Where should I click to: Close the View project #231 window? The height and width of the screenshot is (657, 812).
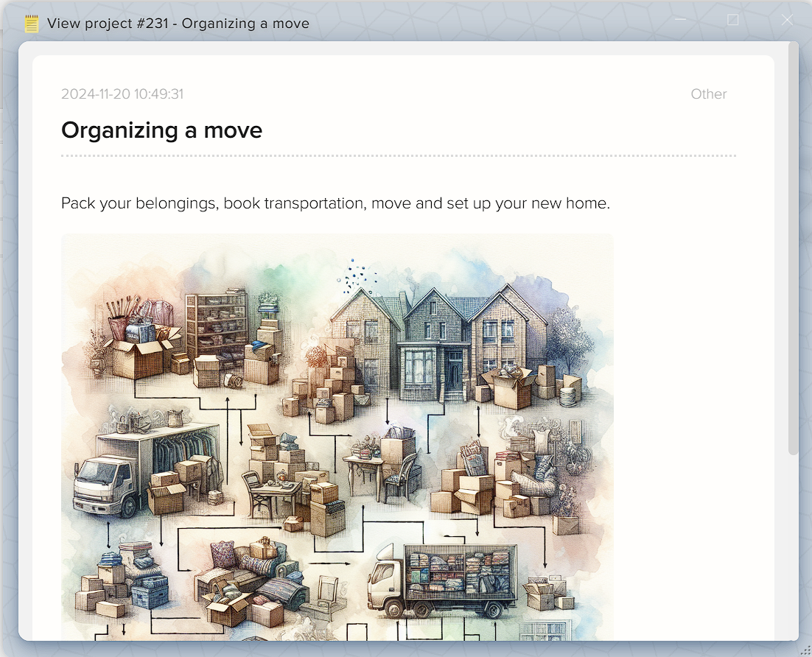tap(787, 20)
